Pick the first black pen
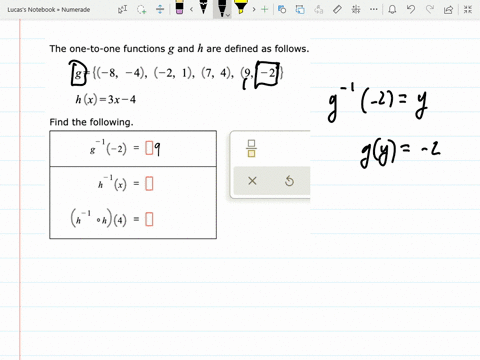 pyautogui.click(x=203, y=7)
